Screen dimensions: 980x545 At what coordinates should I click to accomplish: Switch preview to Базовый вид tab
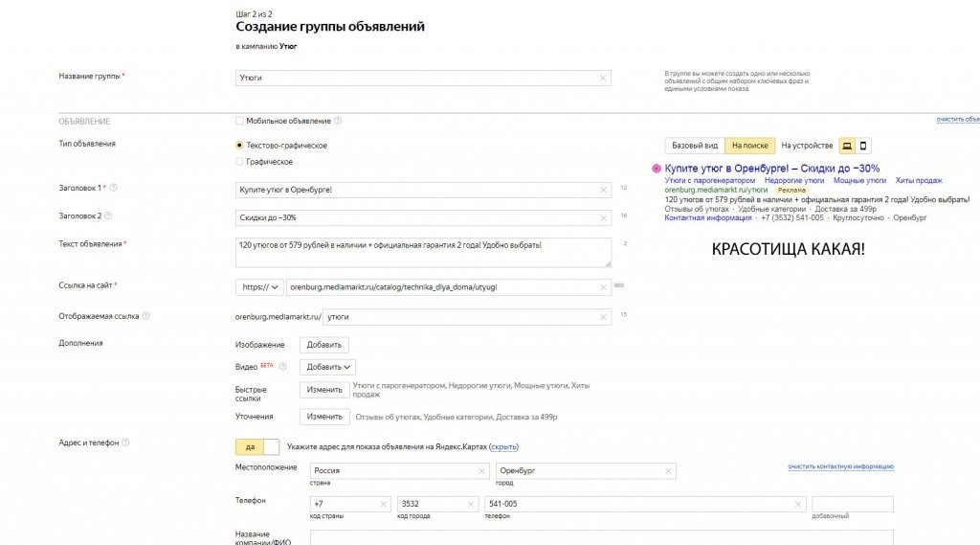click(x=695, y=146)
